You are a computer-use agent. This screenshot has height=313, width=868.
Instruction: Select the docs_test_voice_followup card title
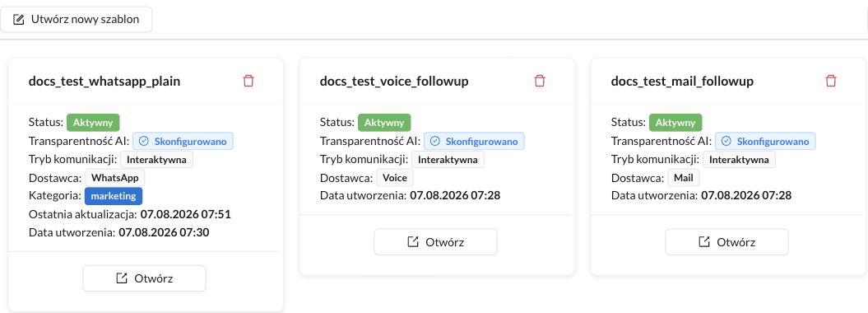(x=394, y=82)
